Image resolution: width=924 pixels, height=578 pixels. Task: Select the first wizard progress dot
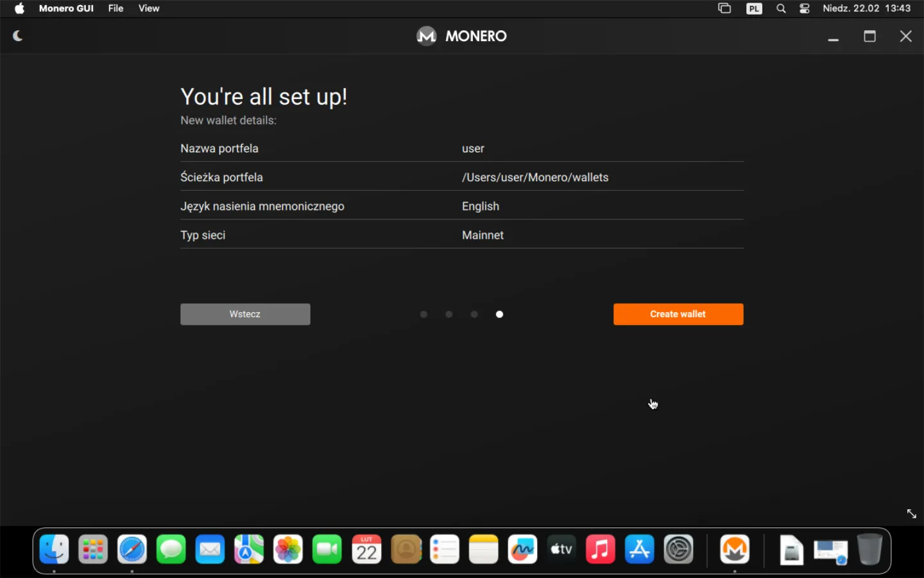tap(424, 314)
